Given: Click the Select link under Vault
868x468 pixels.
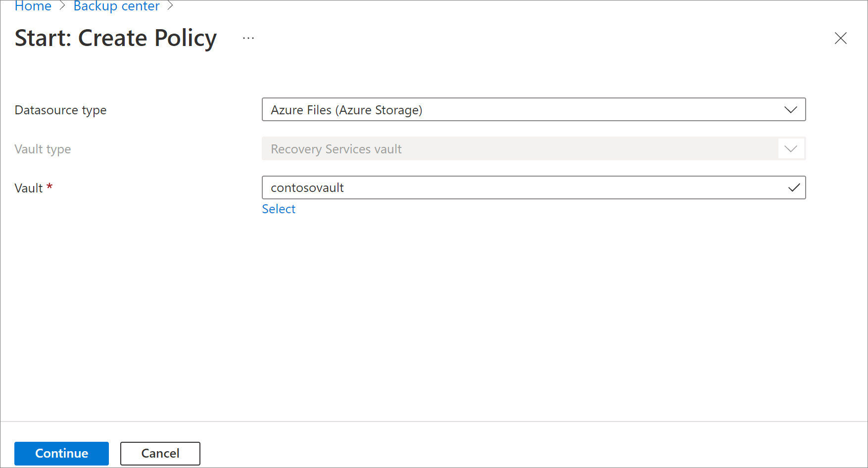Looking at the screenshot, I should (279, 209).
